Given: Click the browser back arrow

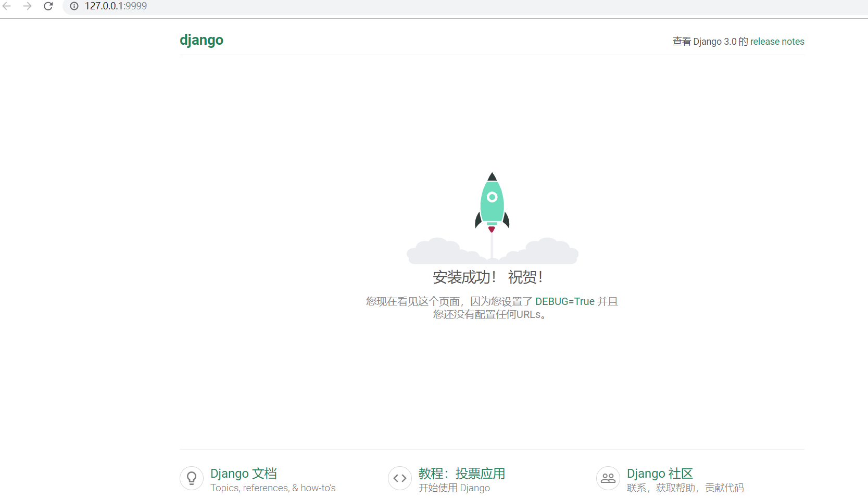Looking at the screenshot, I should (x=7, y=6).
